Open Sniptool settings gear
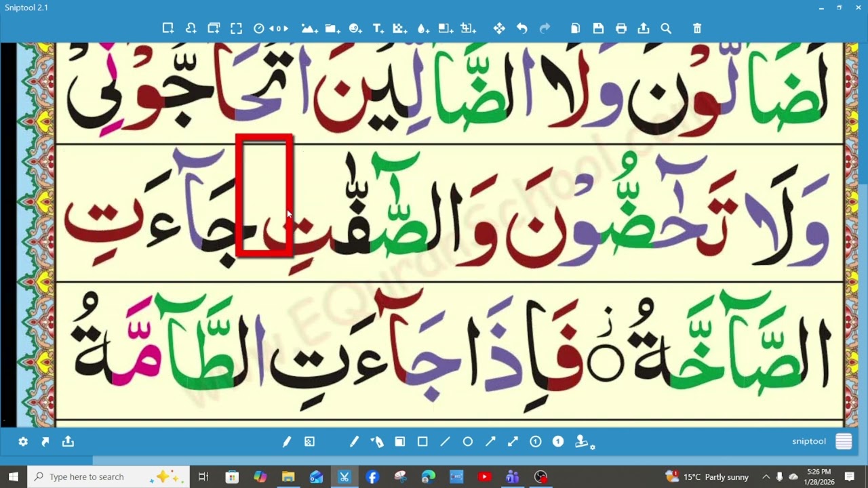Screen dimensions: 868x488 (x=23, y=442)
